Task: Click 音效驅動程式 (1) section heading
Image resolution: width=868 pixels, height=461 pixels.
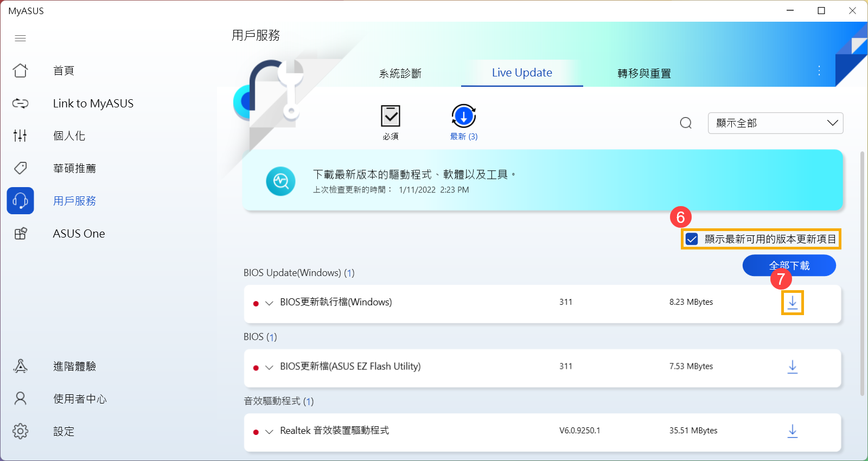Action: coord(279,401)
